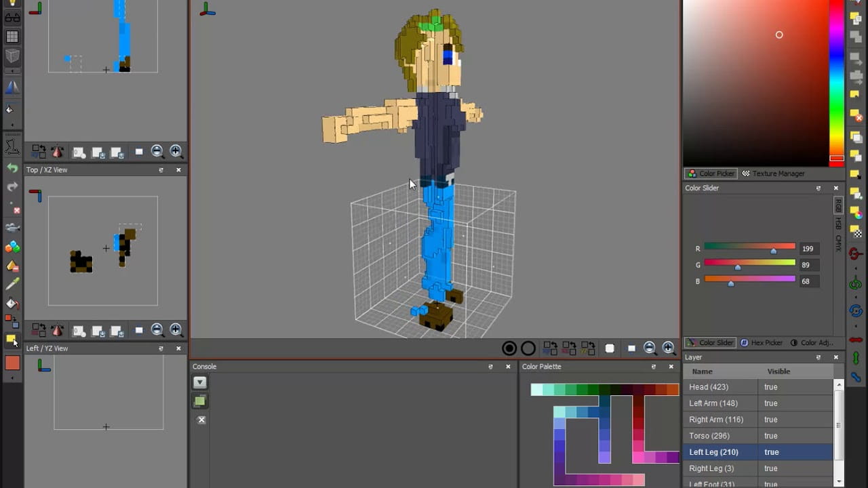
Task: Switch the color slider to HSB mode
Action: [x=838, y=223]
